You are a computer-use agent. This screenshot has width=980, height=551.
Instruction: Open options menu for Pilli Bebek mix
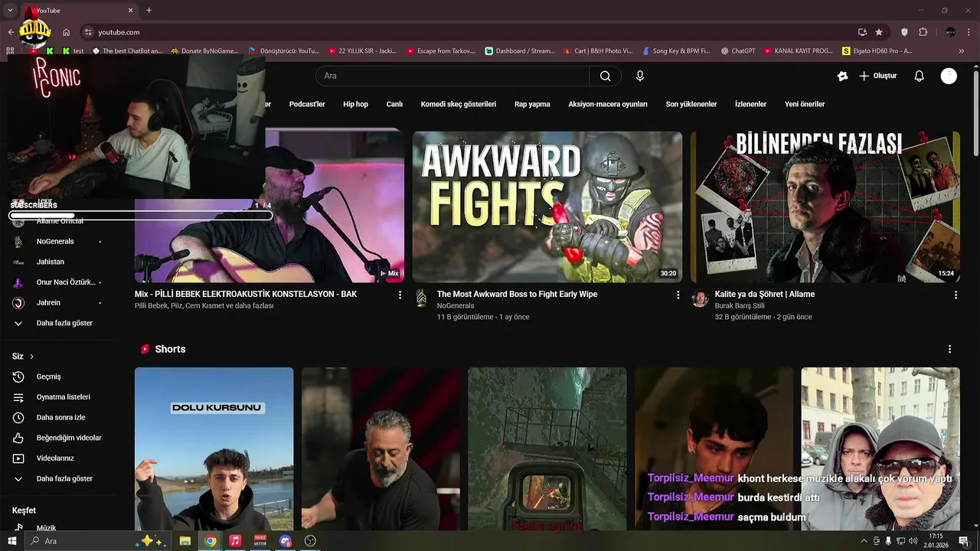pos(400,295)
